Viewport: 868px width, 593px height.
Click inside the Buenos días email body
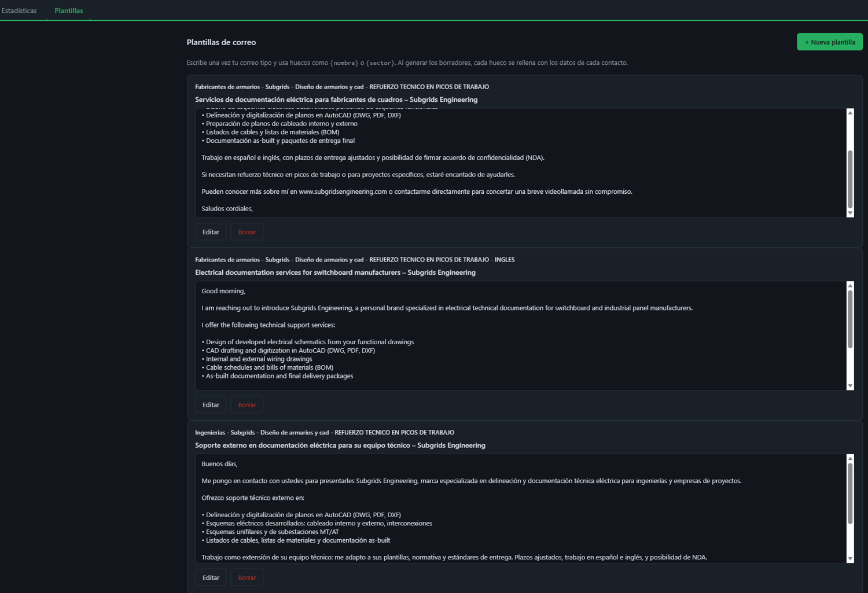[x=521, y=509]
